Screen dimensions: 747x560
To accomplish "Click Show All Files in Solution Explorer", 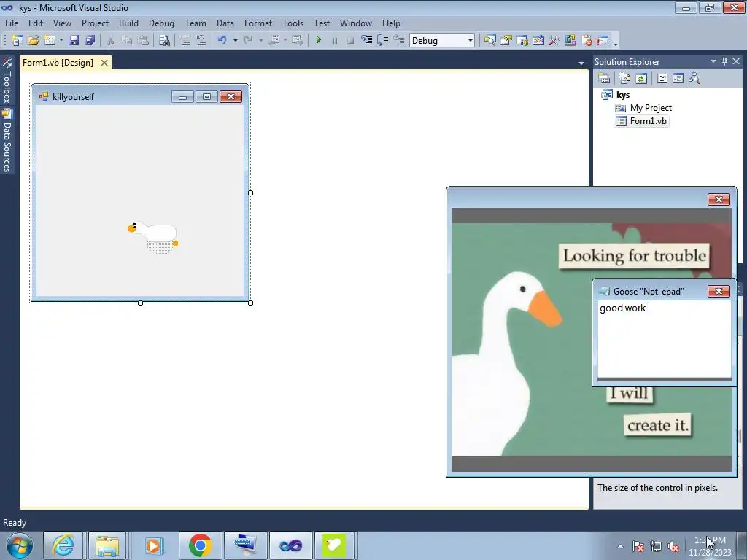I will (x=625, y=78).
